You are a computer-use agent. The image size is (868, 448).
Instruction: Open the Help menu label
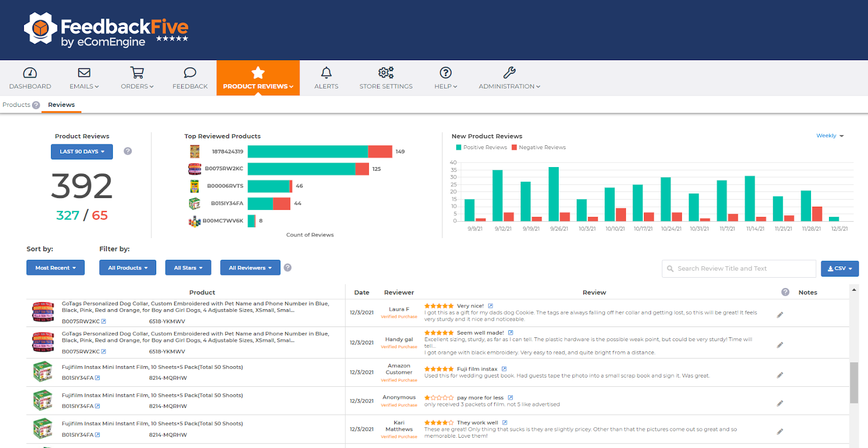[445, 86]
